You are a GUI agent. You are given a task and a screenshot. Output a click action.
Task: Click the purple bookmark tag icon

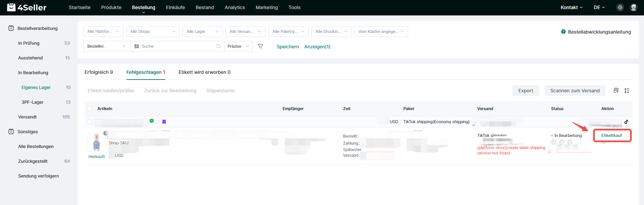pyautogui.click(x=164, y=122)
